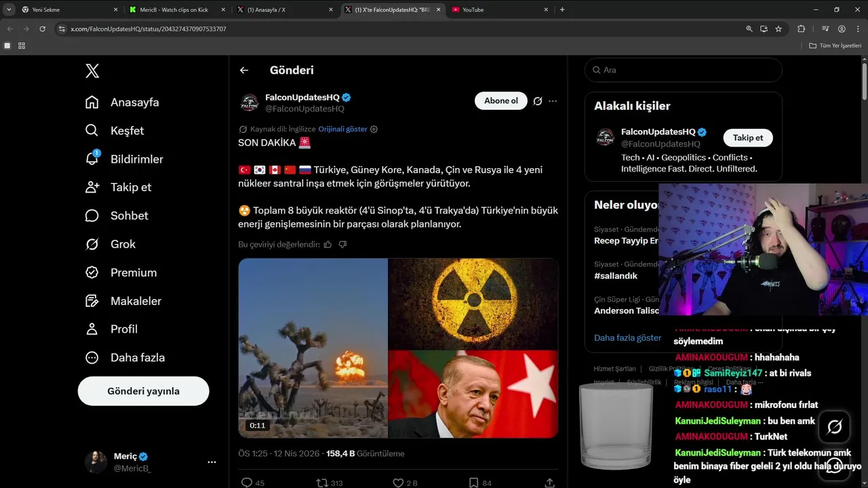Click Takip et for FalconUpdatesHQ
This screenshot has height=488, width=868.
[748, 138]
